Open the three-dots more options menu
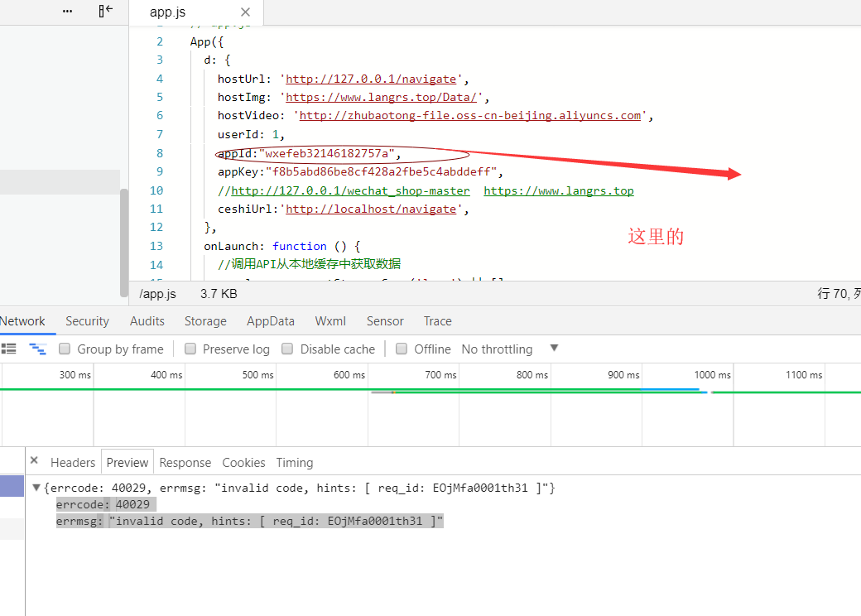 68,11
